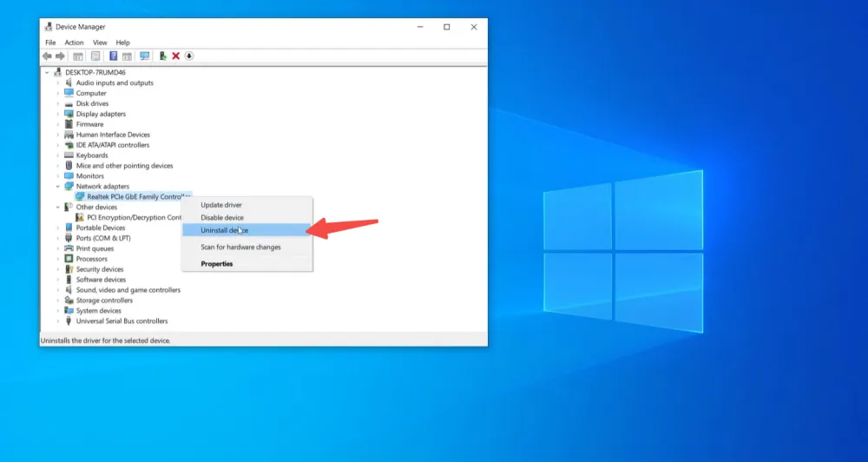Viewport: 868px width, 462px height.
Task: Expand the Print queues node
Action: [x=57, y=248]
